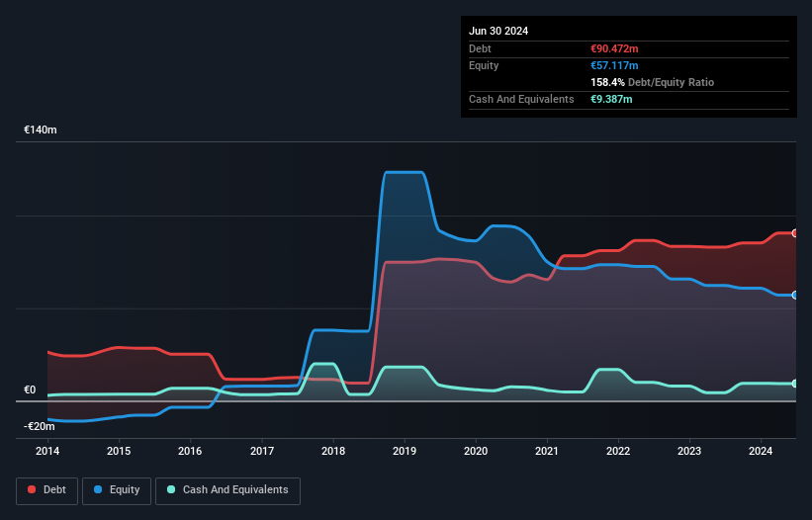
Task: Select the blue Equity endpoint marker
Action: point(795,295)
